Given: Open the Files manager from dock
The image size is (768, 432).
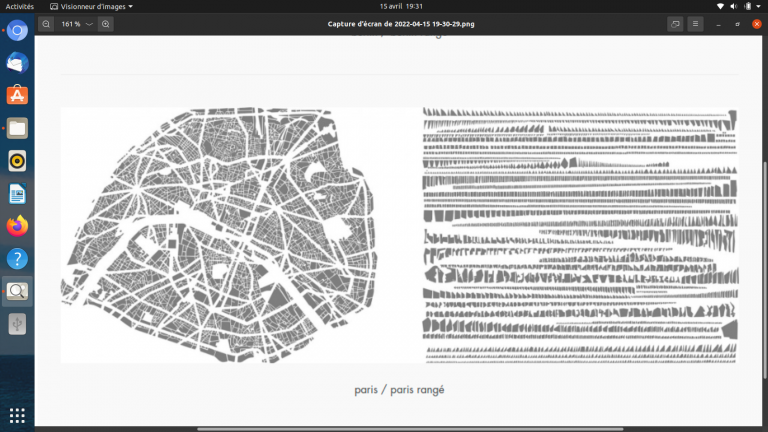Looking at the screenshot, I should [17, 128].
